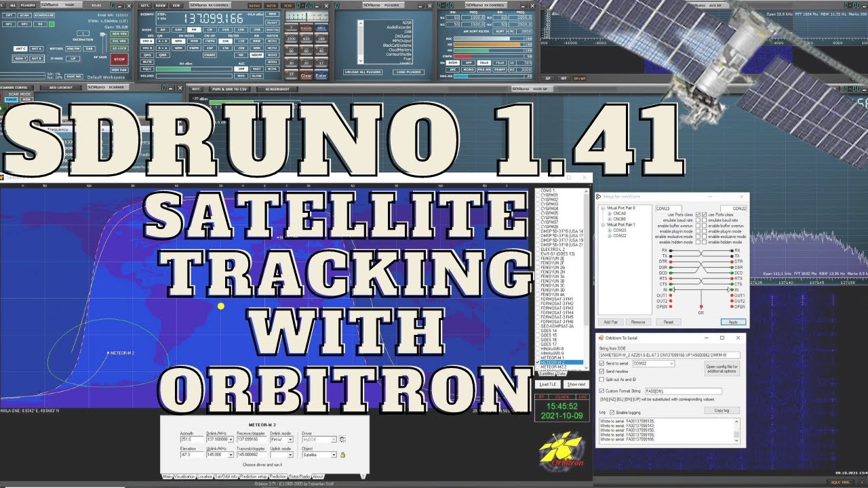Screen dimensions: 868x488
Task: Click Reset in com0com setup
Action: [669, 322]
